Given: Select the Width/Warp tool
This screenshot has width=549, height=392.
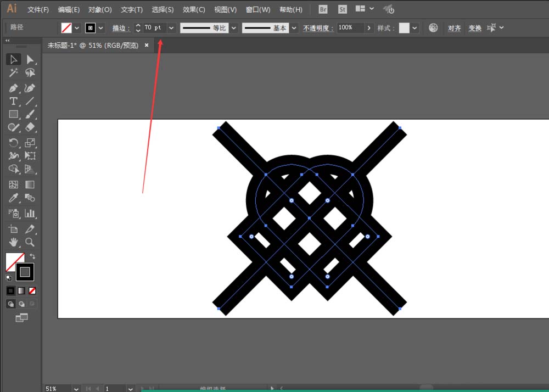Looking at the screenshot, I should pyautogui.click(x=13, y=156).
